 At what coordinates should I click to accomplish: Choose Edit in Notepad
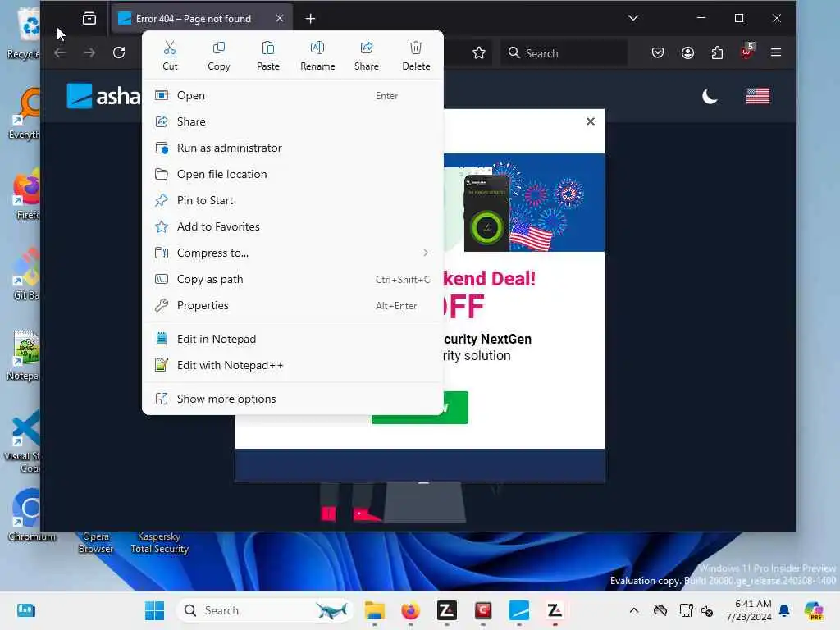(293, 339)
